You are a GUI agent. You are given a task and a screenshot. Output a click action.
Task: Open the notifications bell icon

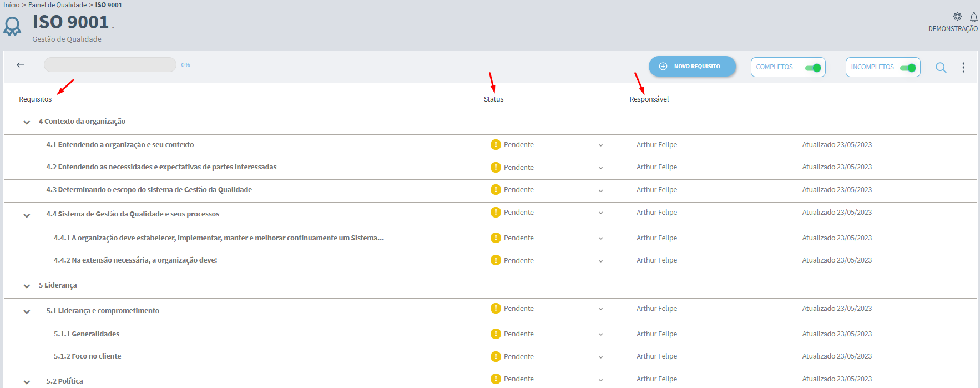973,17
